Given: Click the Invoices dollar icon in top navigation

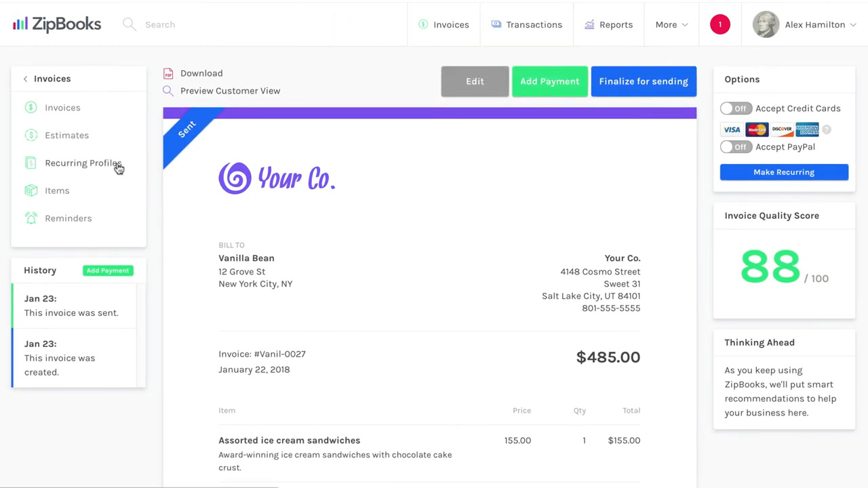Looking at the screenshot, I should coord(423,24).
